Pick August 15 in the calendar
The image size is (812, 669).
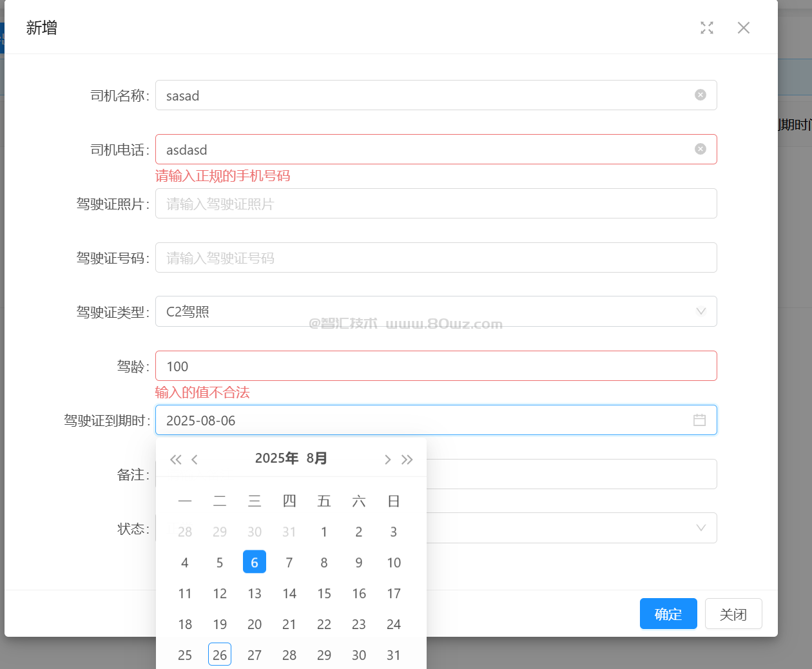(x=324, y=594)
